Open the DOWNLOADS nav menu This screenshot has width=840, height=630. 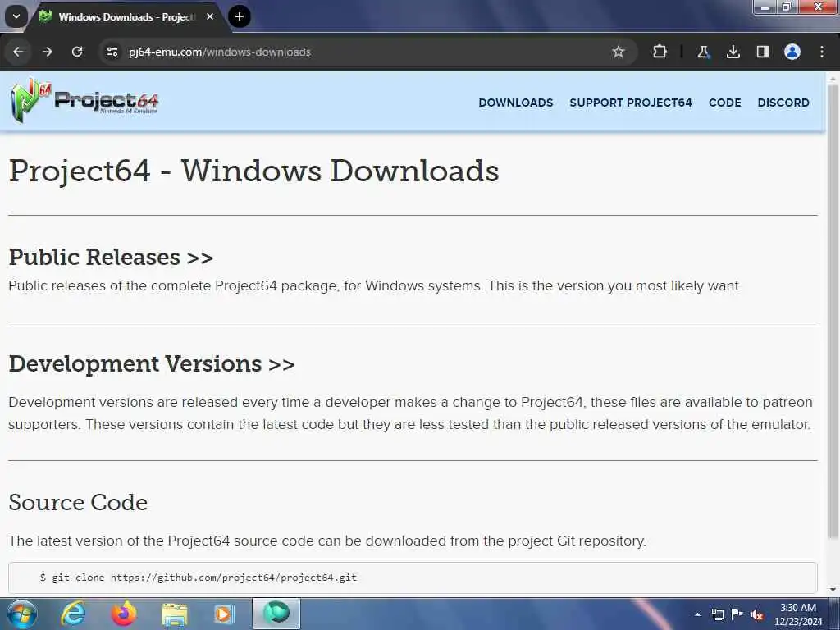coord(516,103)
